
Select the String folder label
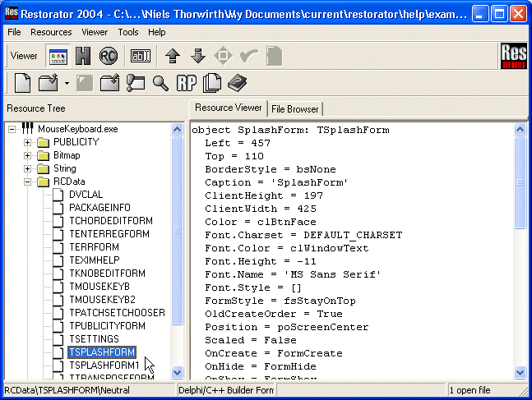click(x=65, y=168)
